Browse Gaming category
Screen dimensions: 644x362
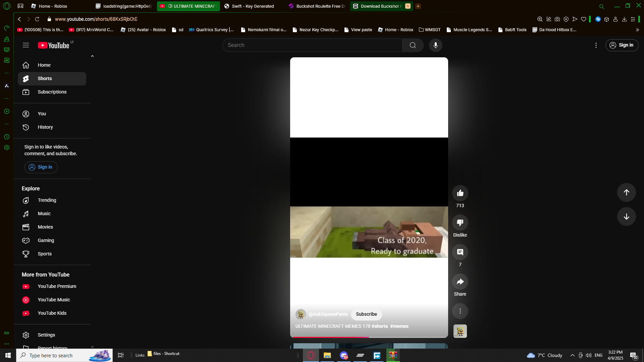pos(52,240)
